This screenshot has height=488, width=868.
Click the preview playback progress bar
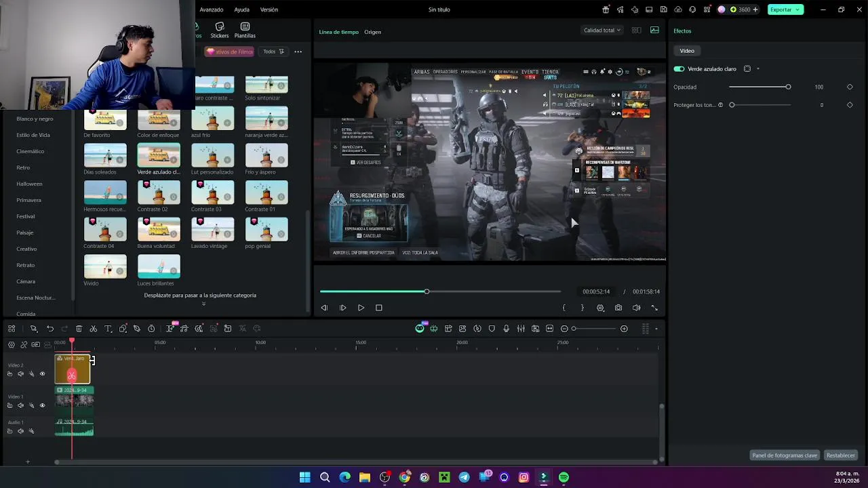pyautogui.click(x=440, y=291)
